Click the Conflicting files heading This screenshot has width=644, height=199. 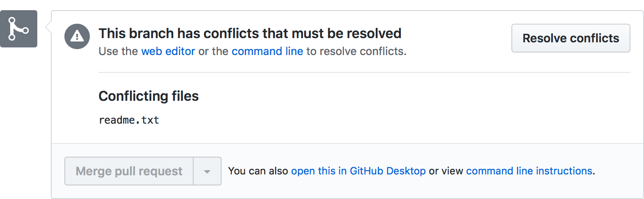149,96
